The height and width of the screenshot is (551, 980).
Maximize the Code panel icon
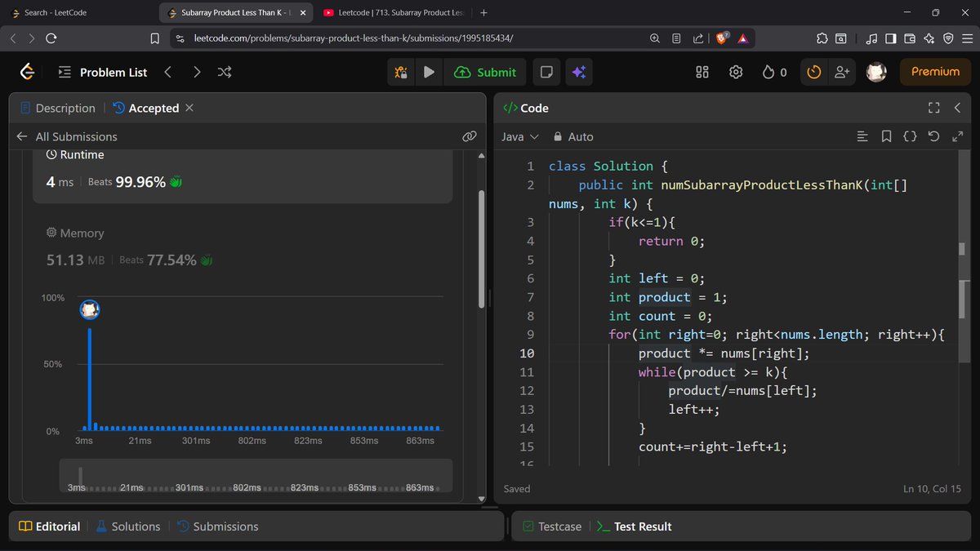pyautogui.click(x=934, y=108)
